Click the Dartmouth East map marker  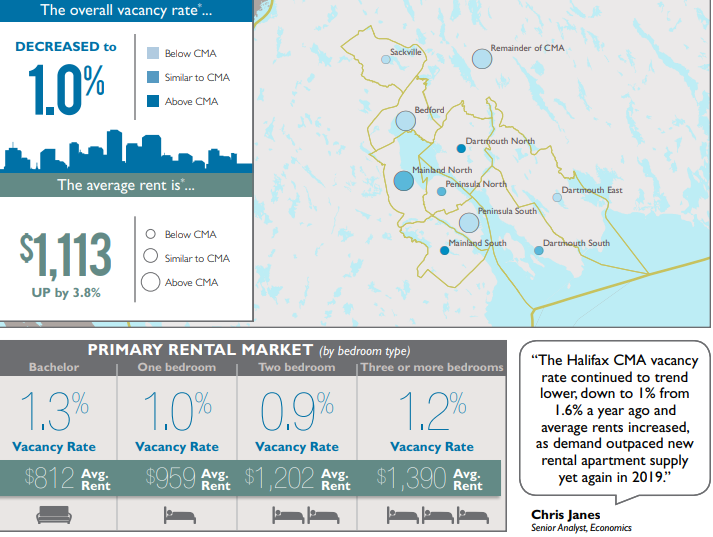click(558, 197)
